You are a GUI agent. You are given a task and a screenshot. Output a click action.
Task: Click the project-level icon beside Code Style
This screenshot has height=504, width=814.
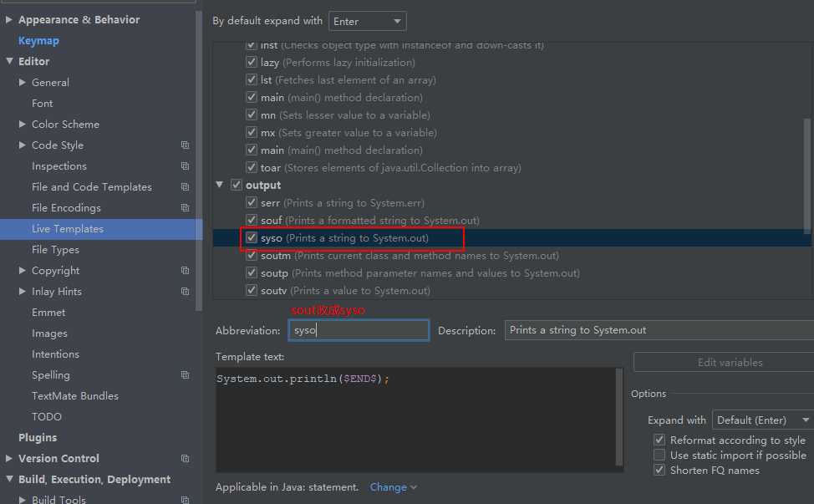click(x=185, y=145)
